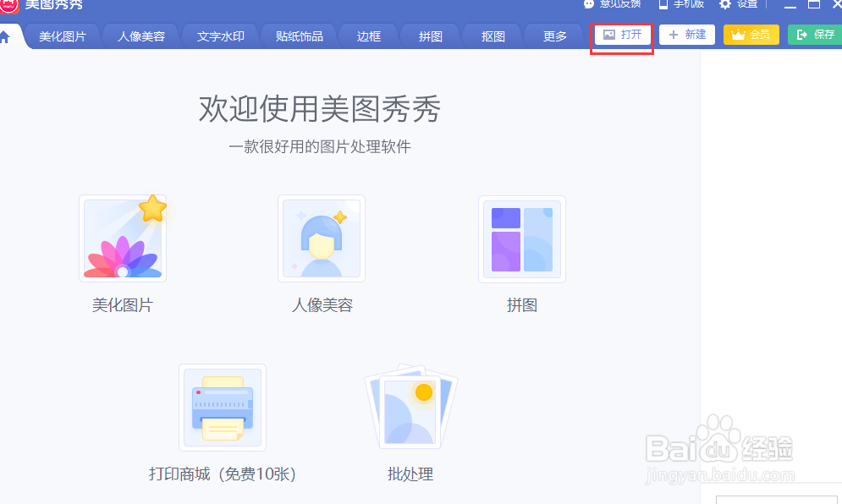Open the 文字水印 tab
842x504 pixels.
220,36
